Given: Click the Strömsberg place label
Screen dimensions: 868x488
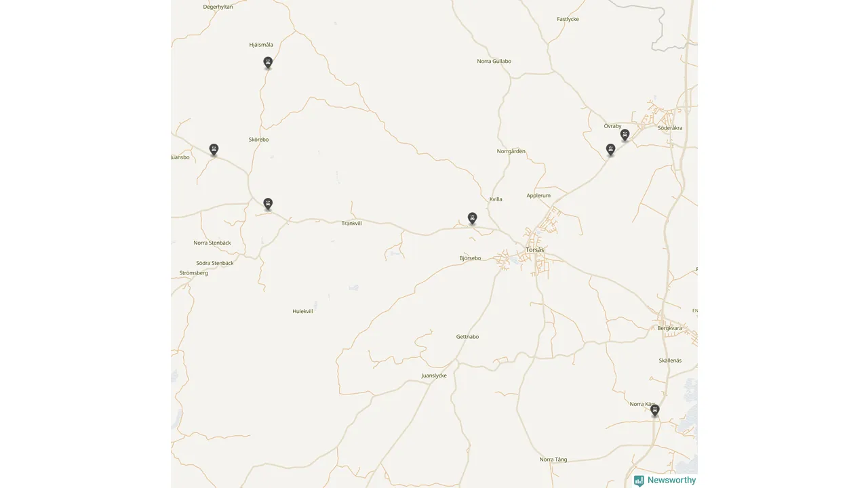Looking at the screenshot, I should tap(193, 272).
